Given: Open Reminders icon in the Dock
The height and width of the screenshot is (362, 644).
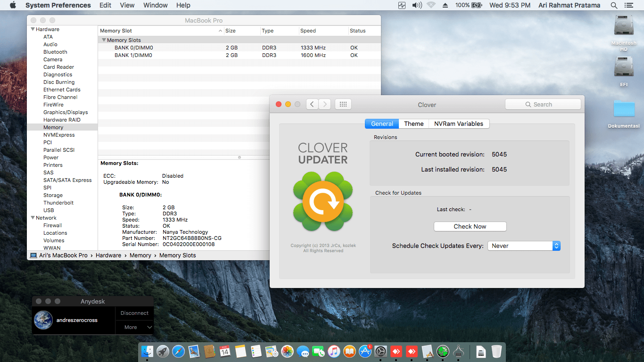Looking at the screenshot, I should (256, 351).
